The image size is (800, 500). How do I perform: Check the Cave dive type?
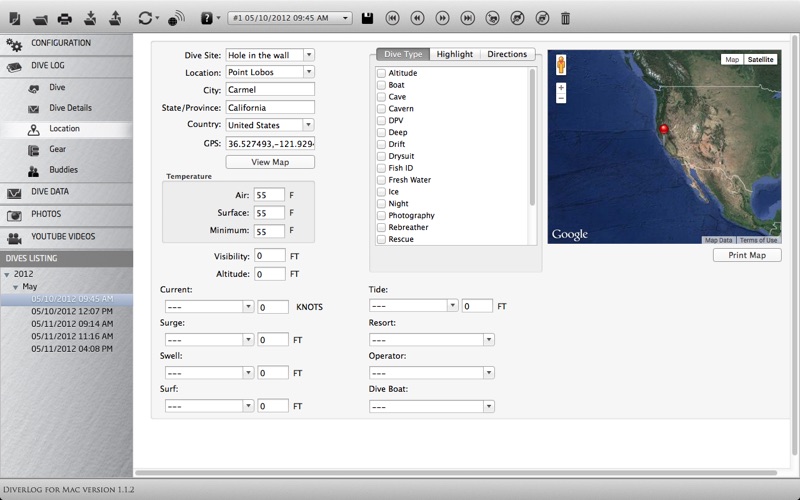pos(381,97)
